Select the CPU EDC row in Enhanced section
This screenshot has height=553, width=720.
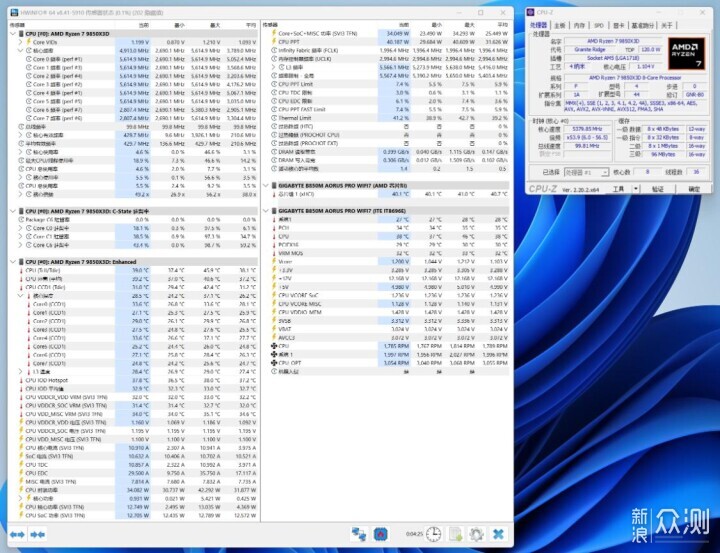(x=133, y=473)
